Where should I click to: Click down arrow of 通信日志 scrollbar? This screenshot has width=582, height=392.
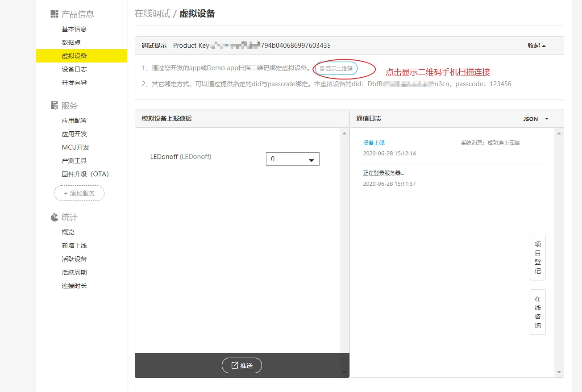pyautogui.click(x=559, y=372)
